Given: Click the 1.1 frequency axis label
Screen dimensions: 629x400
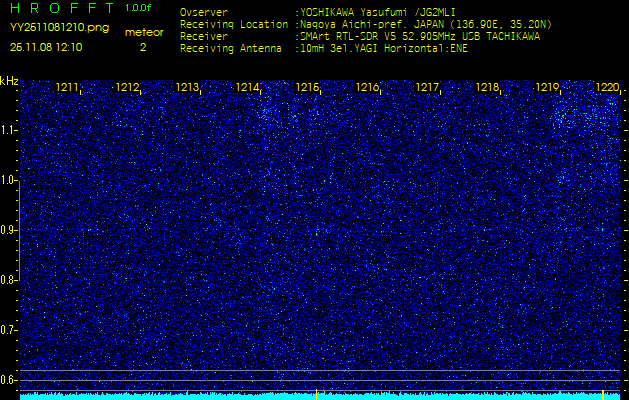Looking at the screenshot, I should (7, 130).
